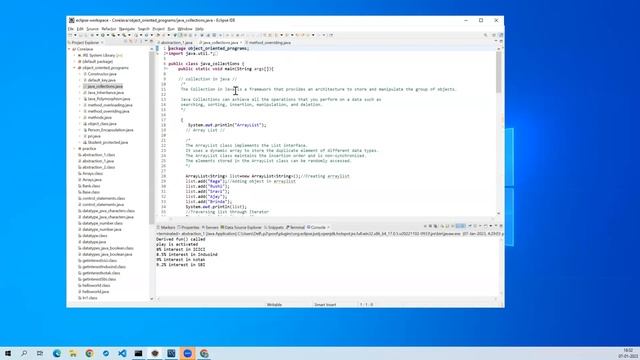Viewport: 640px width, 360px height.
Task: Open Visual Studio Code from taskbar
Action: [122, 353]
